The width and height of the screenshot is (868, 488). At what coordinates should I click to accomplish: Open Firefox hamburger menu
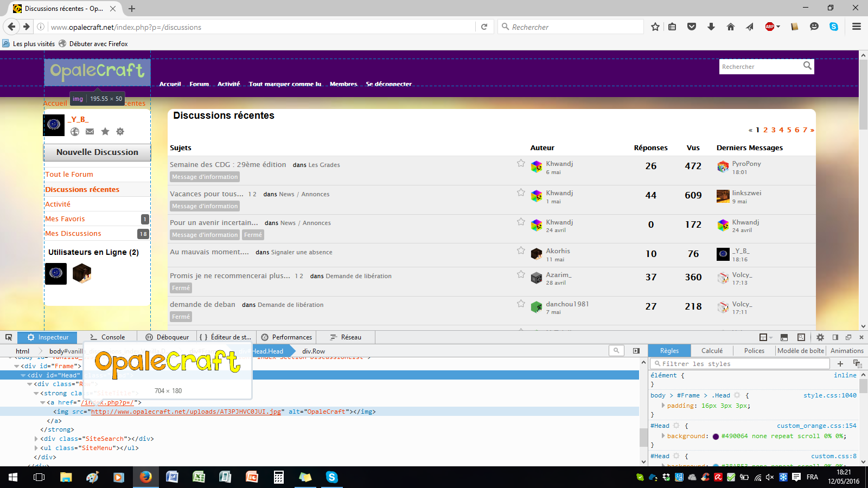click(x=857, y=27)
